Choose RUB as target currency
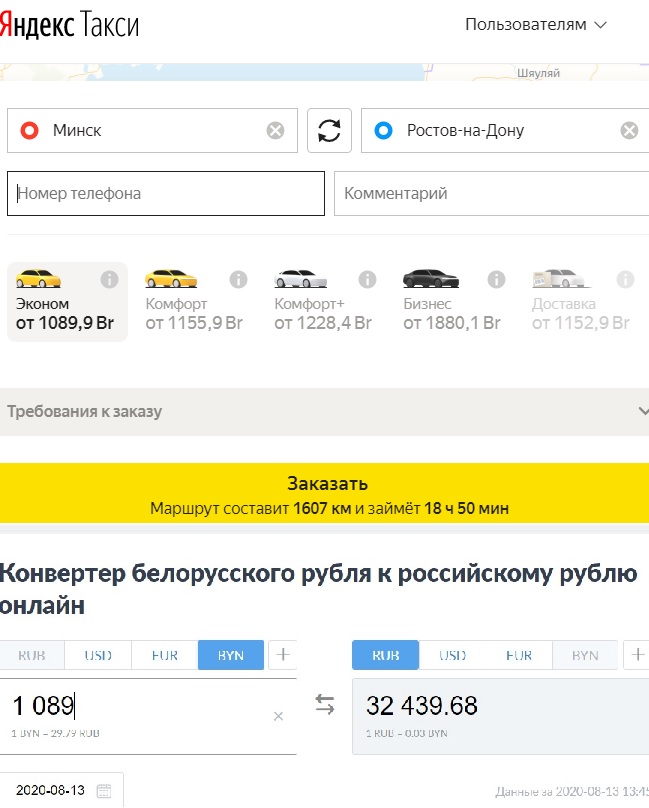The image size is (649, 808). coord(386,655)
